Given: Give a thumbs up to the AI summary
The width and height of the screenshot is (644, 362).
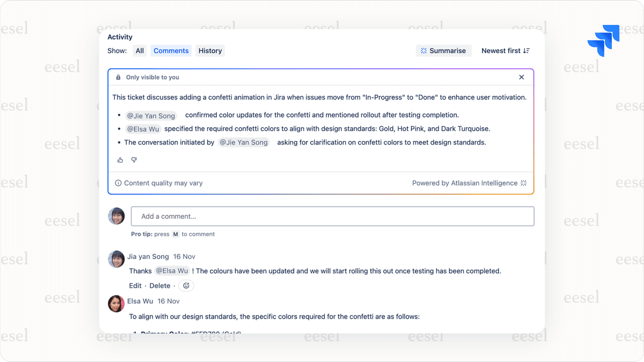Looking at the screenshot, I should click(x=120, y=160).
